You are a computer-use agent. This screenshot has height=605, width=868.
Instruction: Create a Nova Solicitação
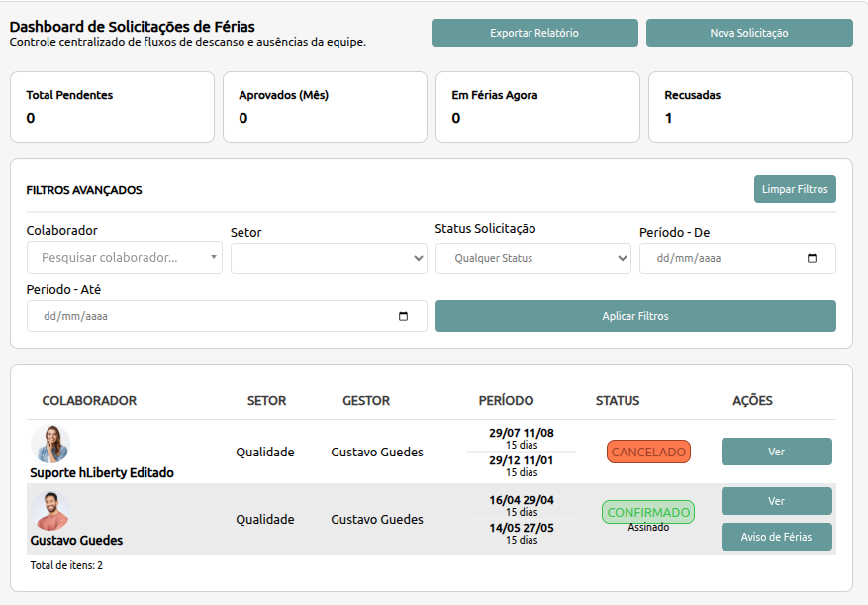[749, 32]
